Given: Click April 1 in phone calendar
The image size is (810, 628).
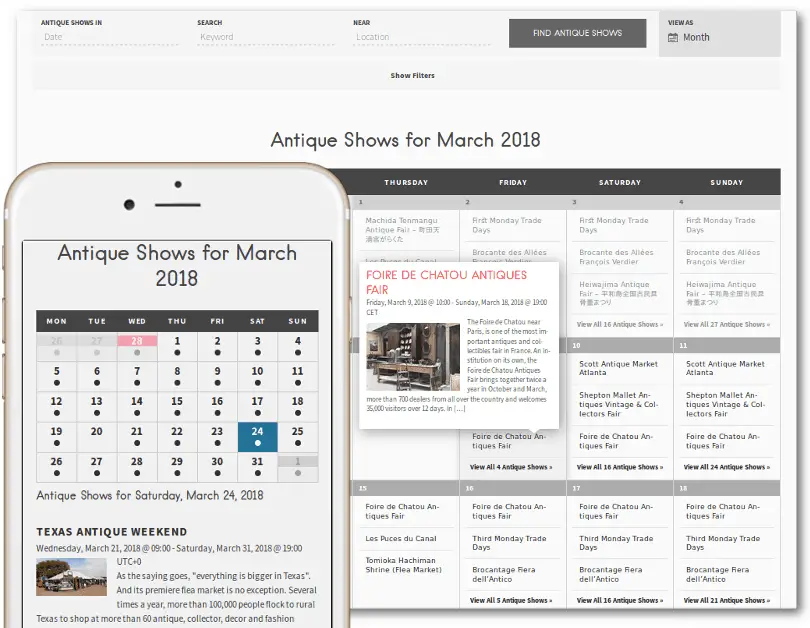Looking at the screenshot, I should coord(298,466).
